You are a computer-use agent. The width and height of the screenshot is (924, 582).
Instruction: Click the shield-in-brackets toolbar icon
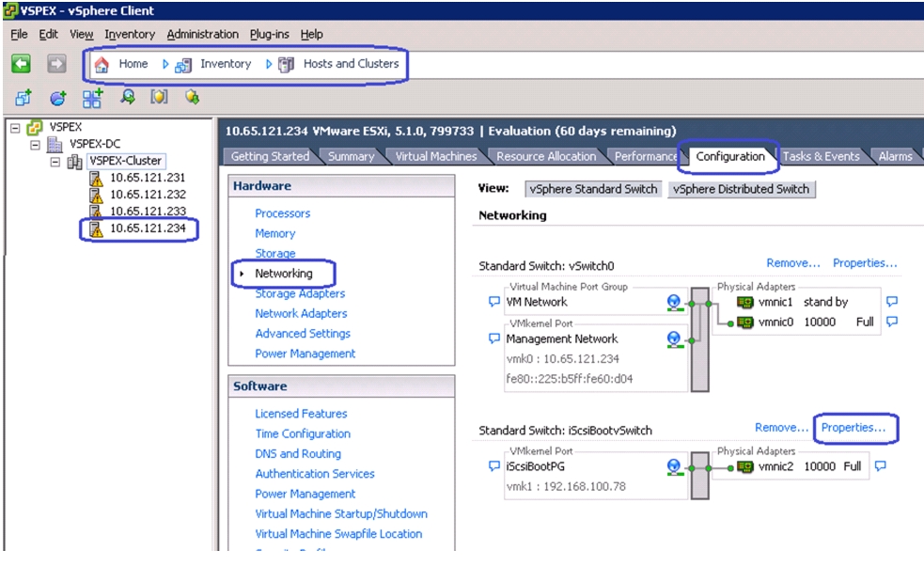tap(159, 97)
